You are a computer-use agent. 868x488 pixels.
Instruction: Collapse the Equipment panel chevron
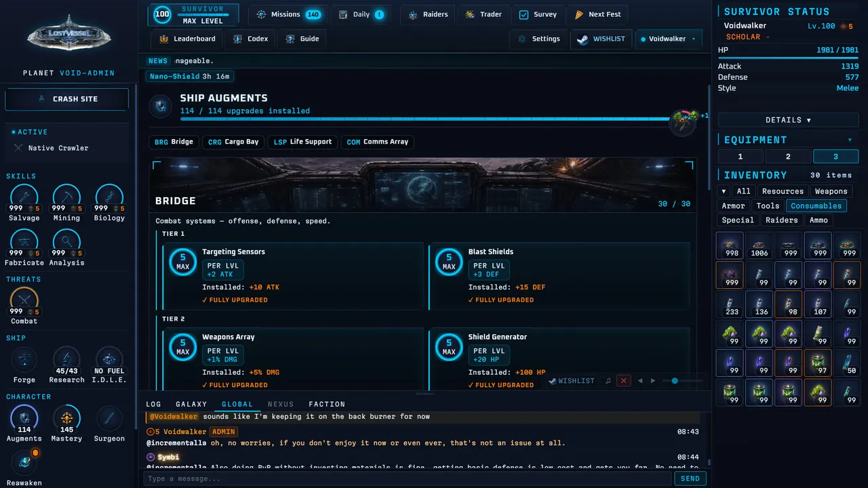tap(850, 140)
